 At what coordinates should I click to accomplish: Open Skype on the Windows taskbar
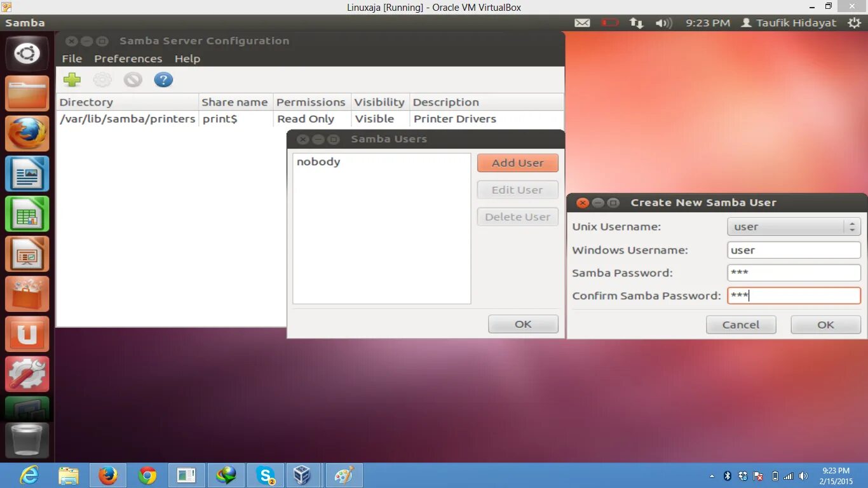pyautogui.click(x=266, y=475)
